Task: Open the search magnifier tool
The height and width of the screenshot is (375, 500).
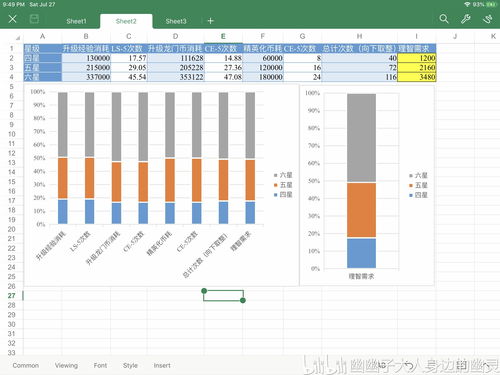Action: [444, 19]
